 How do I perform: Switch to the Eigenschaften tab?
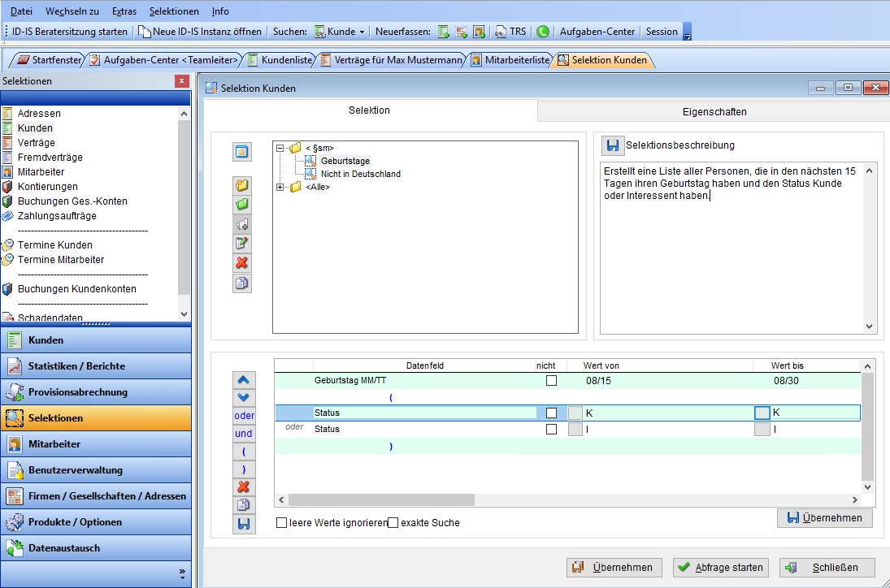click(x=714, y=111)
